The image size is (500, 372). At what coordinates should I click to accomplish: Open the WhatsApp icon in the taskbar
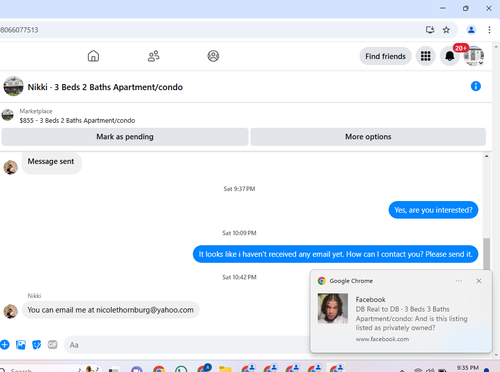coord(181,369)
